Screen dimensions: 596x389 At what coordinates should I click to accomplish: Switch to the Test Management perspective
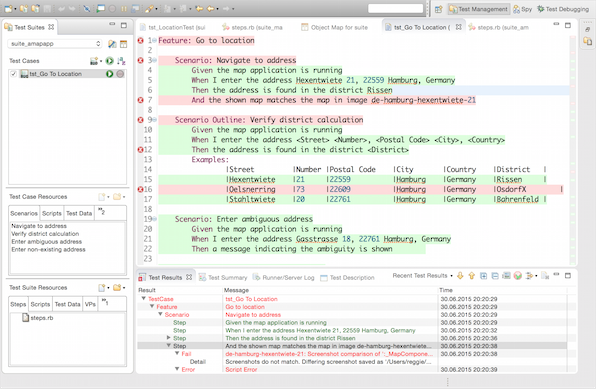[479, 9]
